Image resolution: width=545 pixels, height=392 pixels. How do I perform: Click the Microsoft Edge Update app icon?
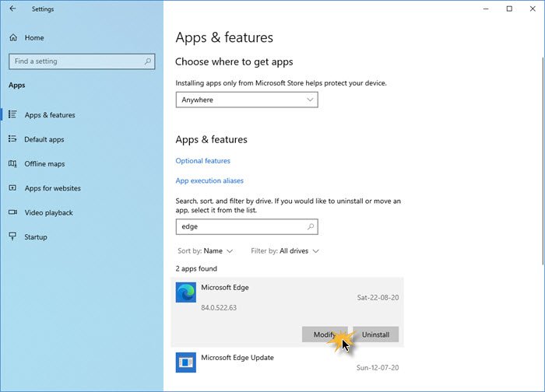tap(185, 362)
